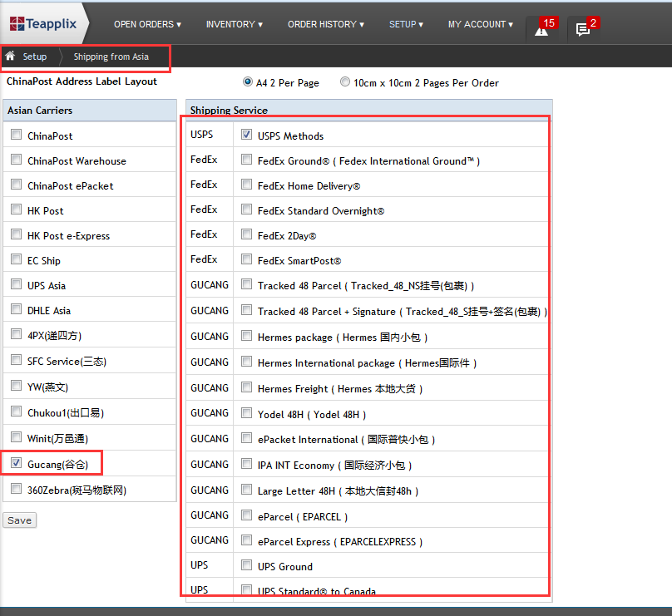The height and width of the screenshot is (616, 672).
Task: Click the Asian Carriers panel header
Action: point(90,110)
